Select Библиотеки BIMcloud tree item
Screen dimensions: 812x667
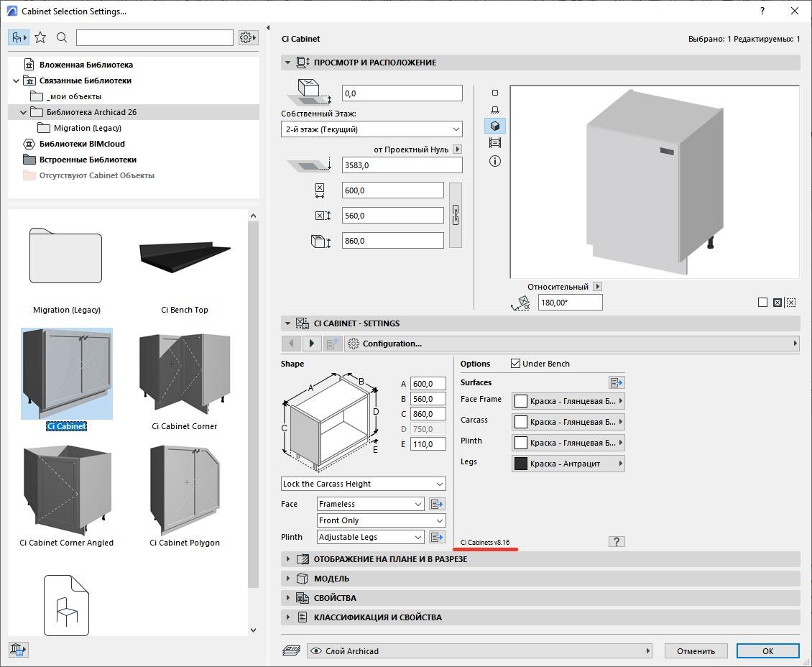tap(82, 144)
